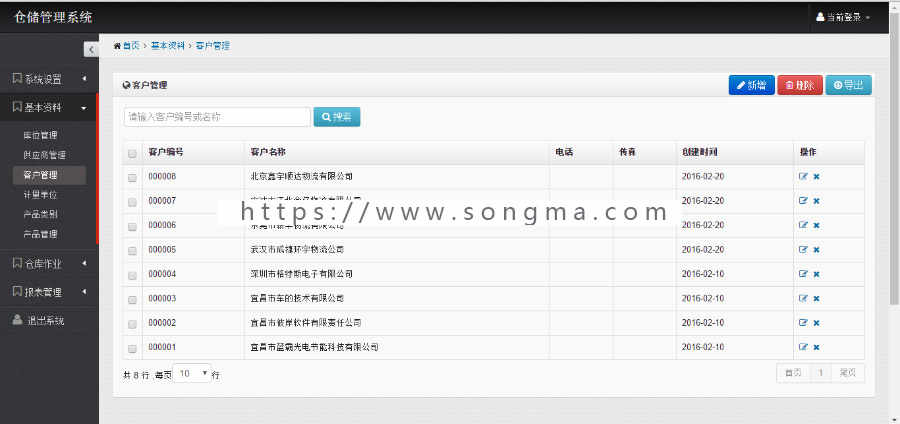This screenshot has height=424, width=900.
Task: Collapse the 基本资料 sidebar menu
Action: 49,107
